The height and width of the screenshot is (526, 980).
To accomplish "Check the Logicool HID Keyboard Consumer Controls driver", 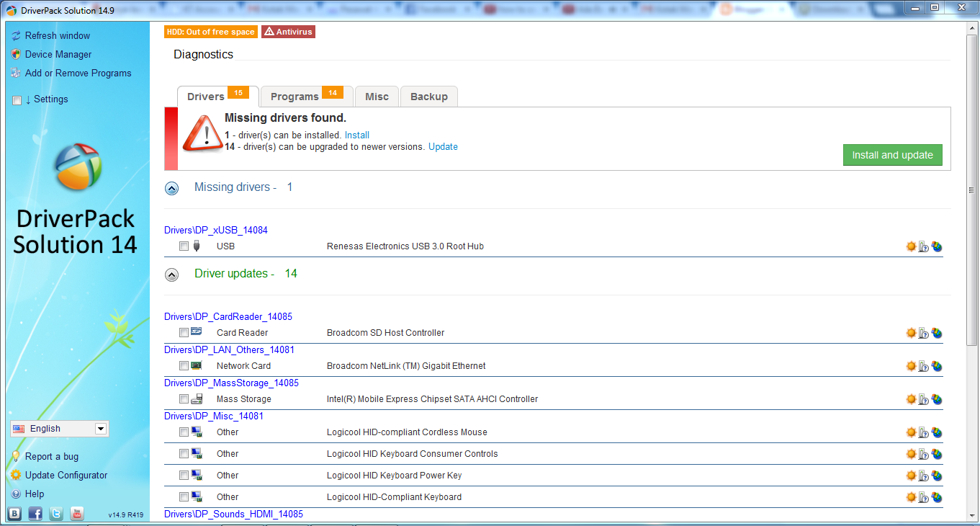I will coord(184,454).
